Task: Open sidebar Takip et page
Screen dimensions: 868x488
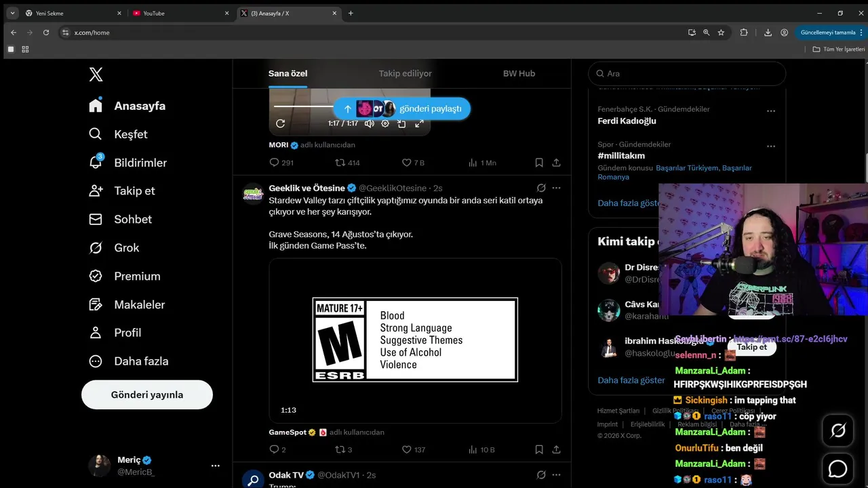Action: point(122,190)
